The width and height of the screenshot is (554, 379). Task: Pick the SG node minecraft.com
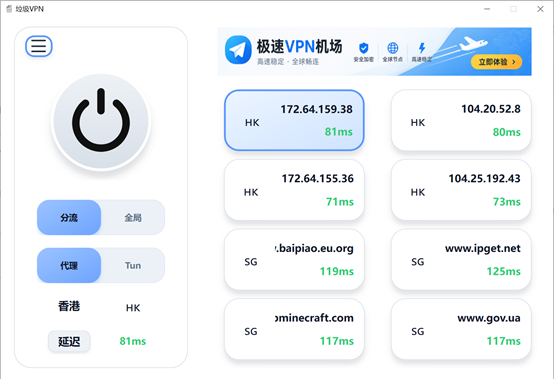tap(294, 329)
